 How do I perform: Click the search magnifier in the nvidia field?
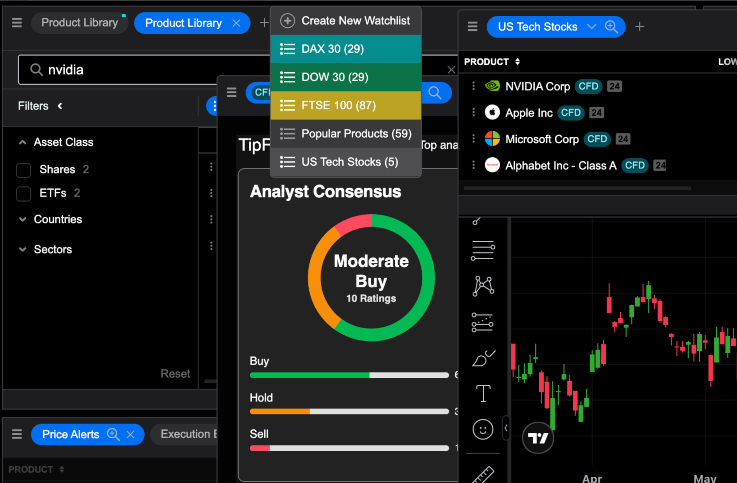(36, 70)
